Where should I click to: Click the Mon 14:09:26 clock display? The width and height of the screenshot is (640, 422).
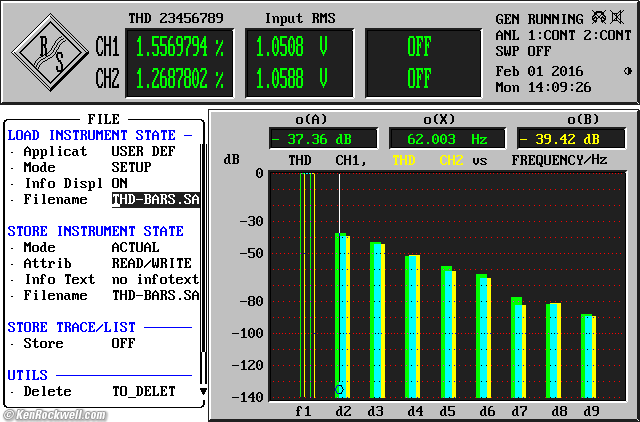tap(543, 87)
